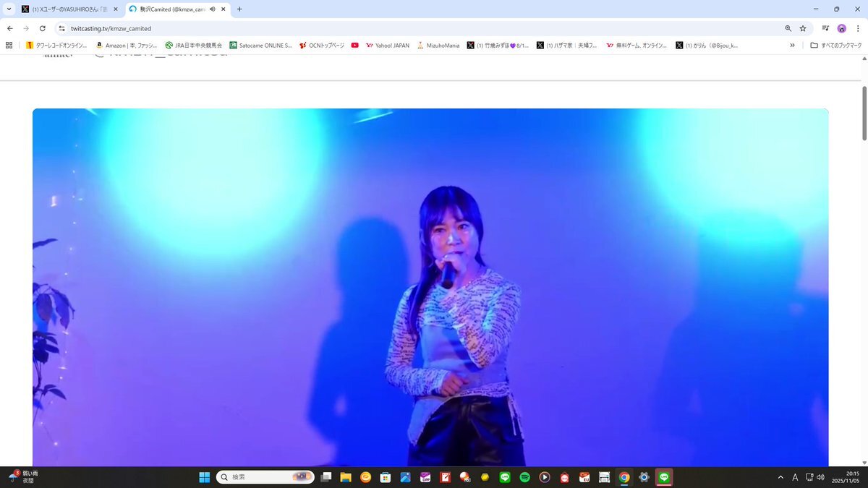Click the live stream video player
The image size is (868, 488).
[x=430, y=287]
